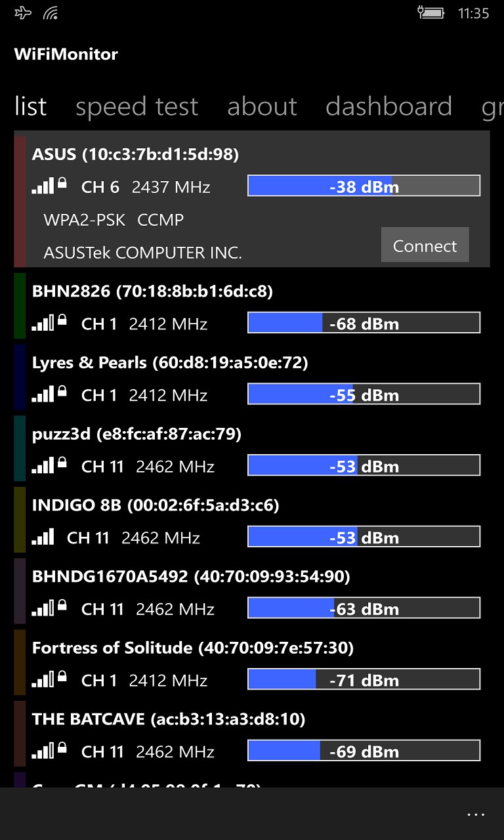
Task: Click the Wi-Fi status bar icon
Action: click(51, 12)
